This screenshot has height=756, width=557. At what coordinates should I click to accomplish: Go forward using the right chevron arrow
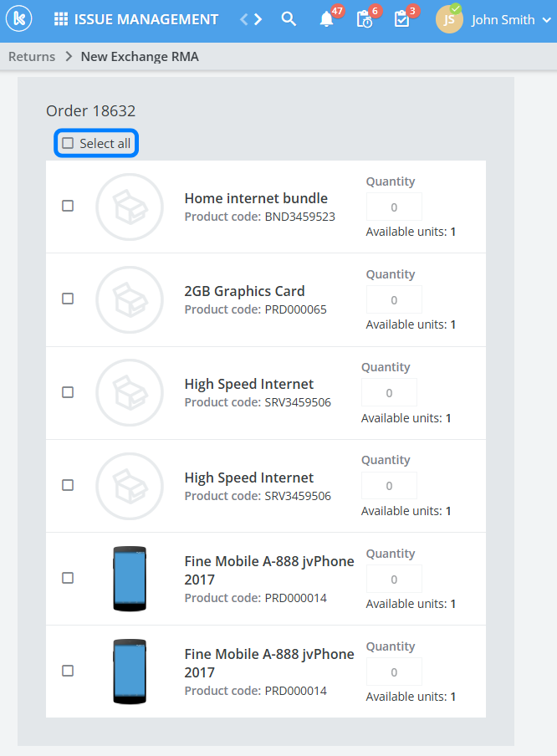pyautogui.click(x=258, y=19)
